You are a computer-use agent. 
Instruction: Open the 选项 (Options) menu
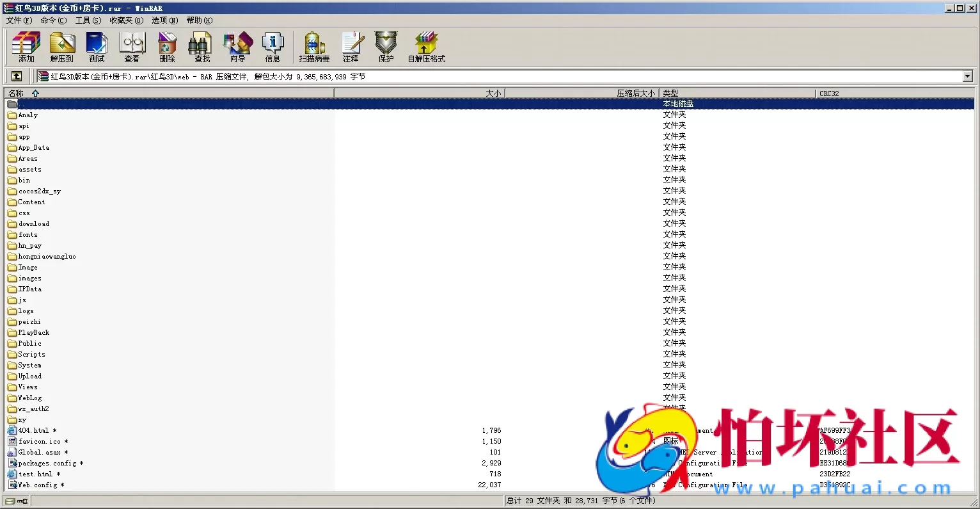164,20
